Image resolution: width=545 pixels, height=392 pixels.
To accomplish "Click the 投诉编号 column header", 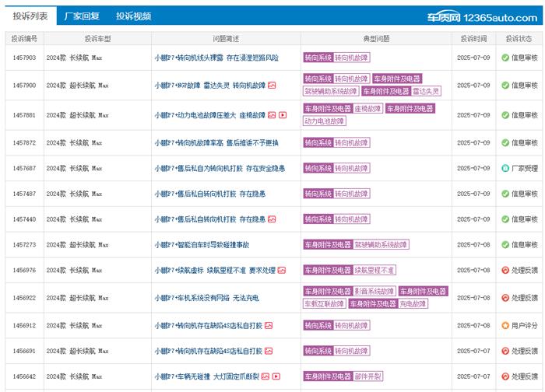I will (24, 39).
